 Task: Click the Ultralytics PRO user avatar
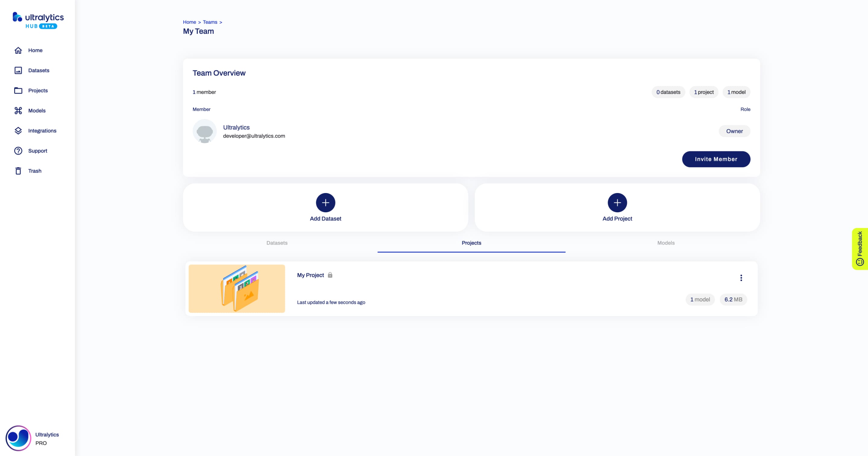point(17,438)
